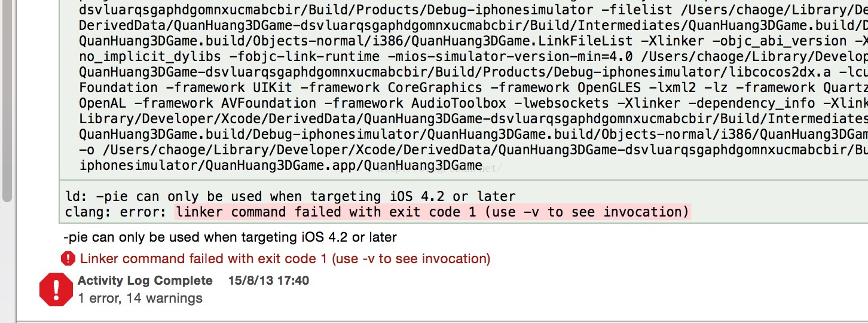Click the 15/8/13 17:40 timestamp
This screenshot has height=323, width=868.
(269, 281)
